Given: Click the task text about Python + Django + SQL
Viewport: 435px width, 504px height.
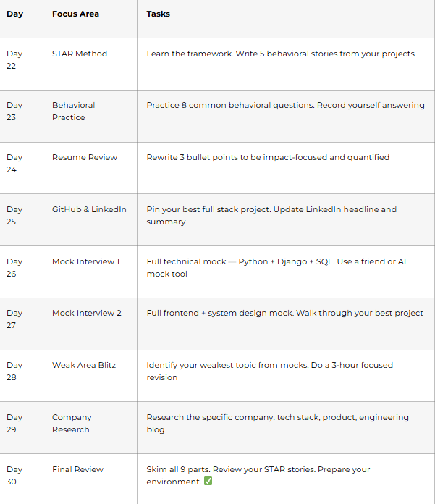Looking at the screenshot, I should click(x=276, y=268).
